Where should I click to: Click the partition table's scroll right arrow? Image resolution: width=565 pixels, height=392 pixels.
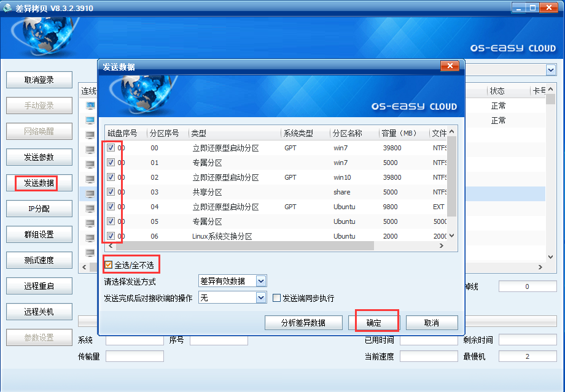point(441,245)
